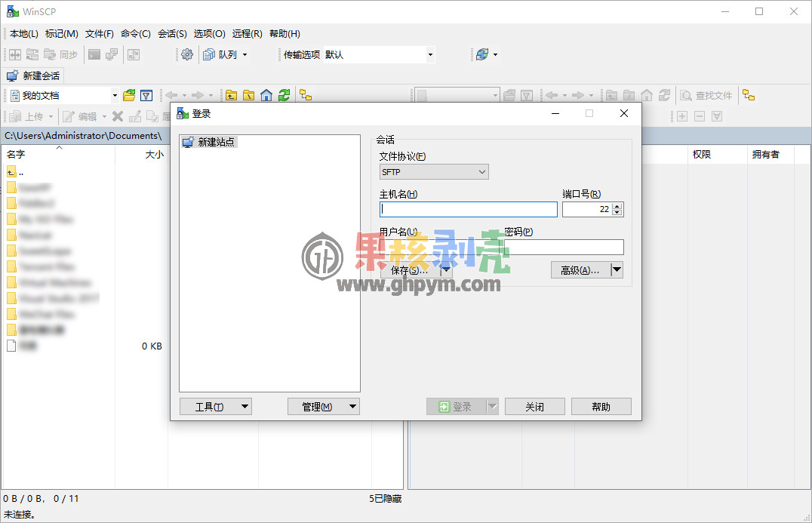The height and width of the screenshot is (523, 812).
Task: Open the local filename filter icon
Action: coord(146,94)
